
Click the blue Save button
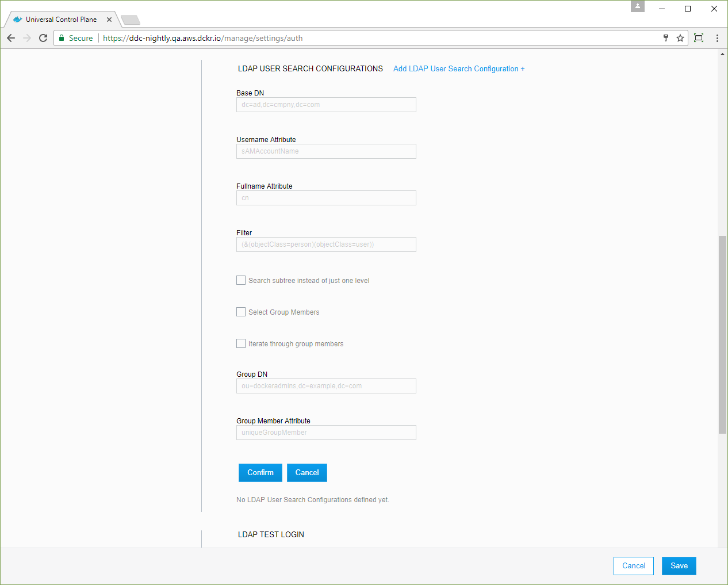(x=679, y=566)
